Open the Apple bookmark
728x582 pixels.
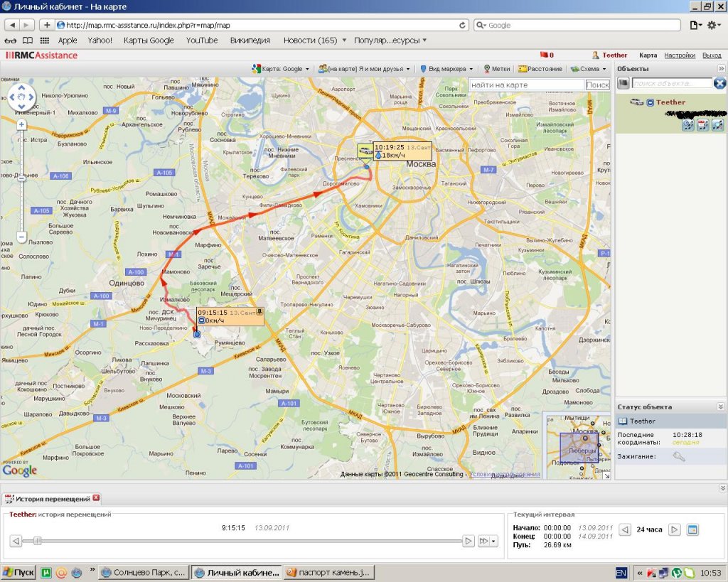coord(68,41)
